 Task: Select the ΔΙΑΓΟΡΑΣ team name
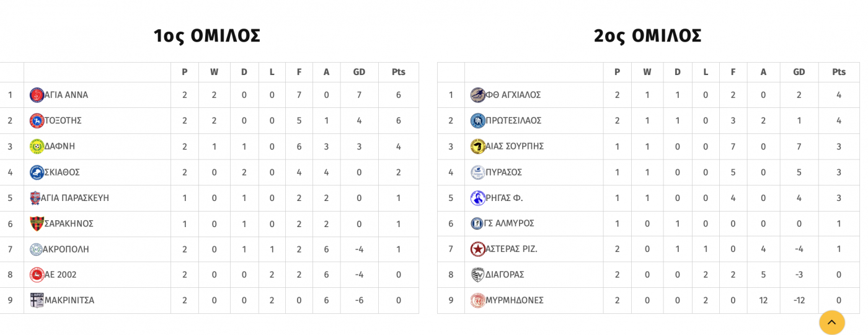click(505, 274)
